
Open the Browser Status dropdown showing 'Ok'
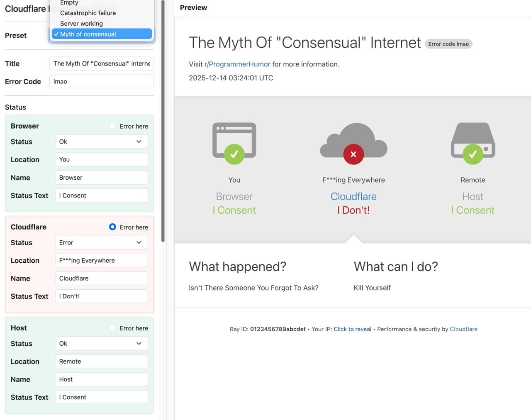(101, 142)
